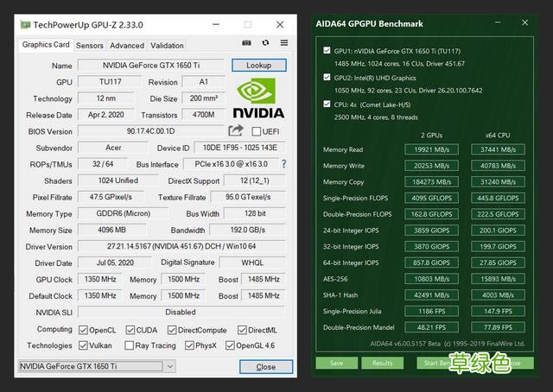Viewport: 553px width, 392px height.
Task: Click the Memory Copy 184273 MB/s result
Action: (432, 182)
